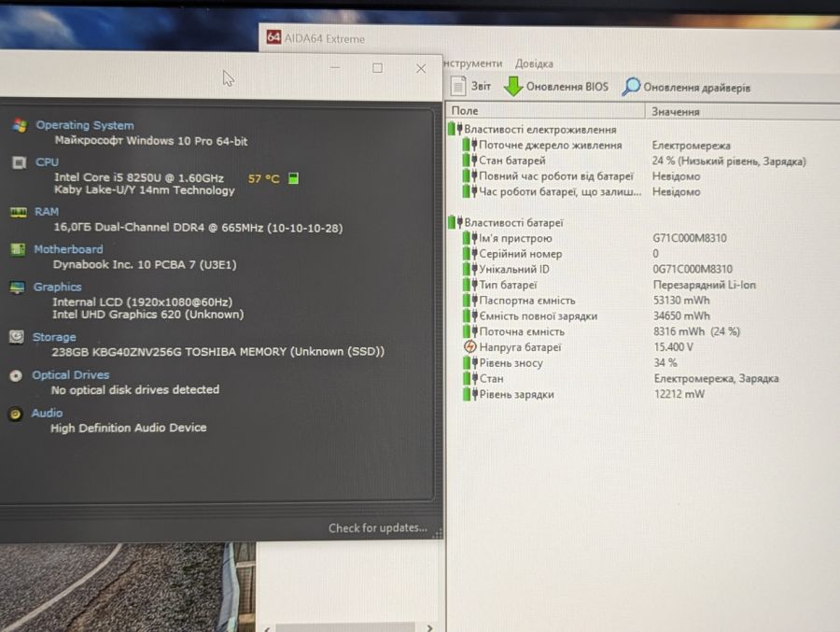840x632 pixels.
Task: Click the green arrow Оновлення BIOS icon
Action: (513, 86)
